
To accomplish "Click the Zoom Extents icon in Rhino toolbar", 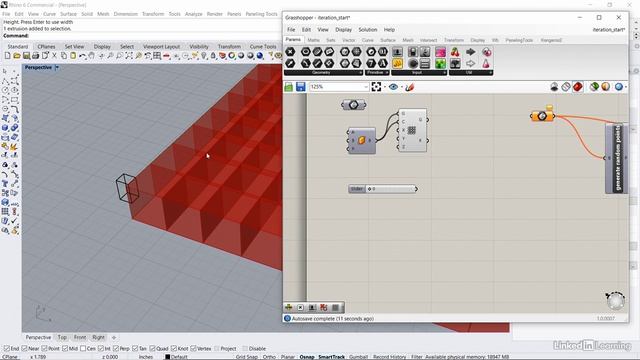I will 129,56.
